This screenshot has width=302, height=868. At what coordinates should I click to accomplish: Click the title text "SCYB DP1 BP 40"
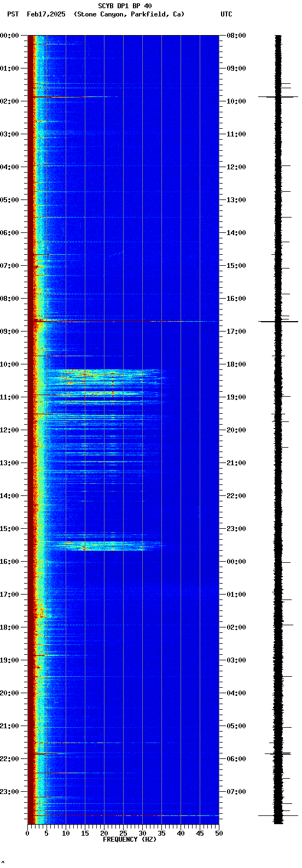[125, 6]
